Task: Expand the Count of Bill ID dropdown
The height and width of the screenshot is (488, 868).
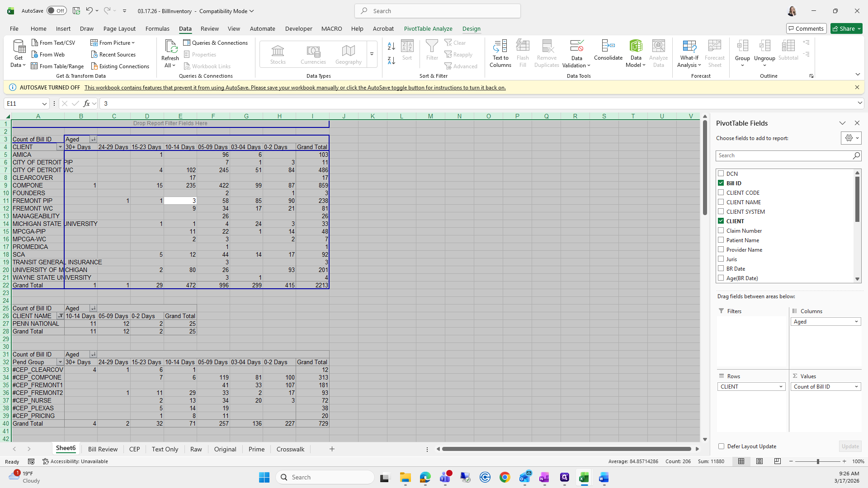Action: tap(856, 387)
